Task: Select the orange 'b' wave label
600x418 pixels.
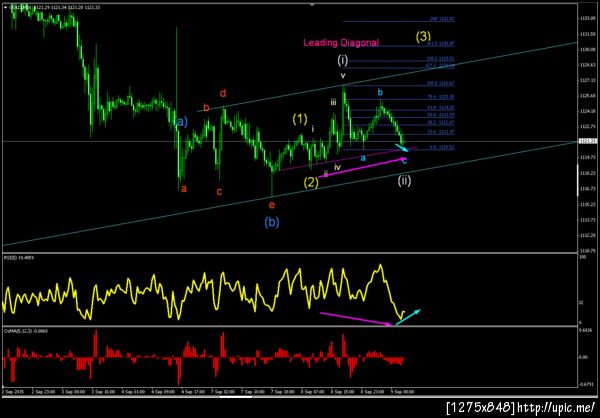Action: (206, 108)
